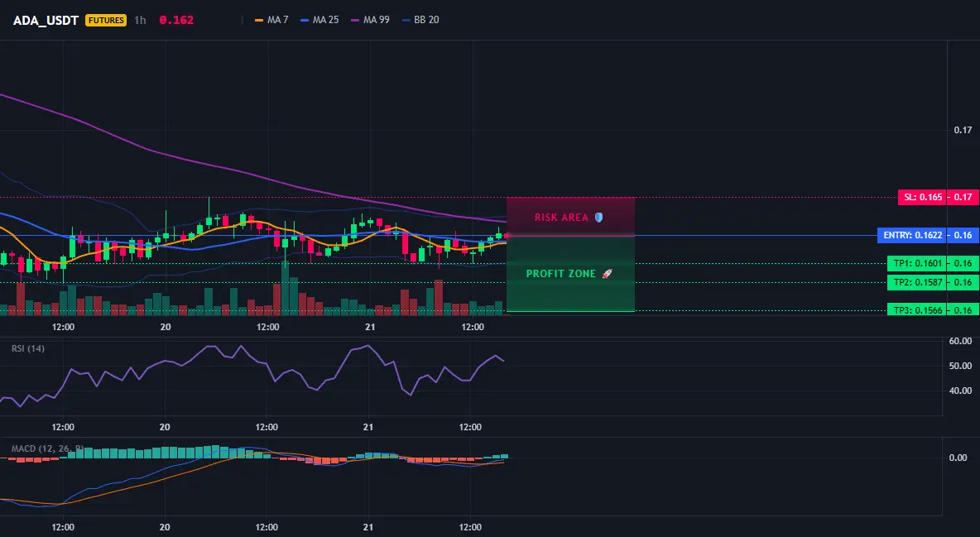Image resolution: width=980 pixels, height=537 pixels.
Task: Click the 0.162 current price
Action: (x=176, y=20)
